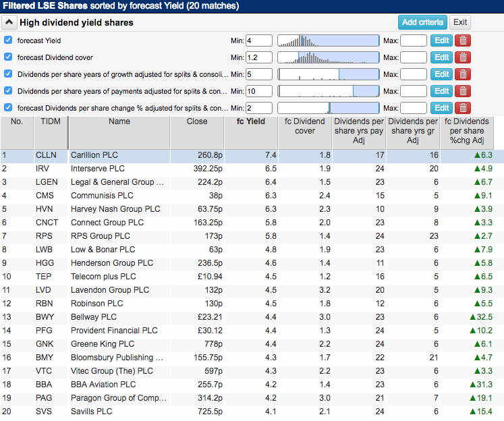Click the years of payments range slider

click(328, 91)
